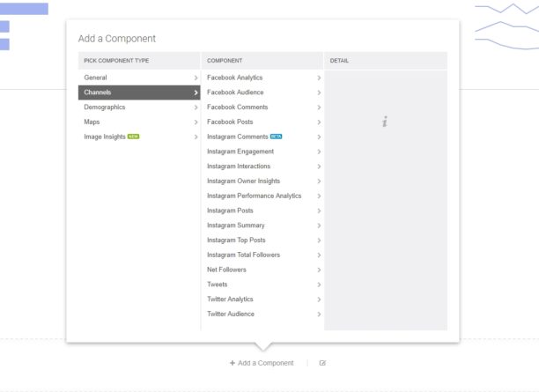This screenshot has height=392, width=539.
Task: Click the NEW badge on Image Insights
Action: [x=133, y=137]
